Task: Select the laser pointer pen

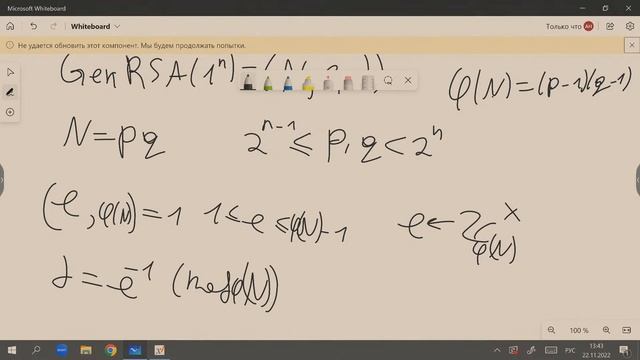Action: click(x=328, y=83)
